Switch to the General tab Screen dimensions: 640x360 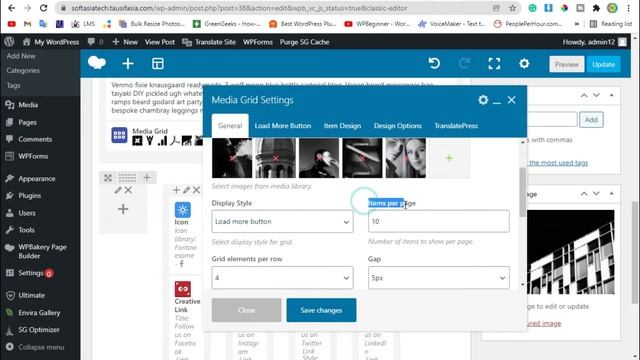click(x=230, y=126)
